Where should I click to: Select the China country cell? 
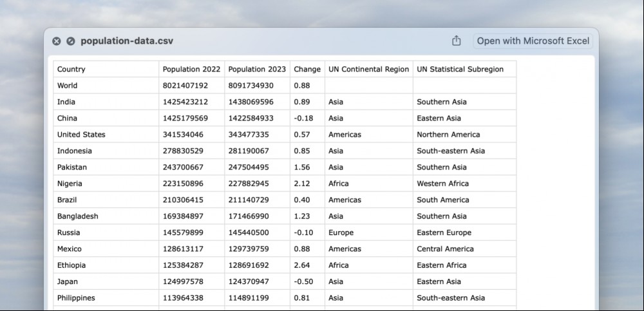(x=106, y=118)
